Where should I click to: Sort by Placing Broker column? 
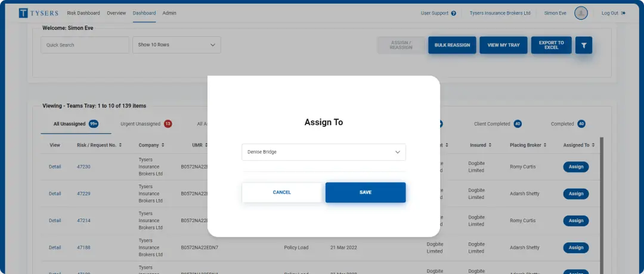pyautogui.click(x=528, y=145)
